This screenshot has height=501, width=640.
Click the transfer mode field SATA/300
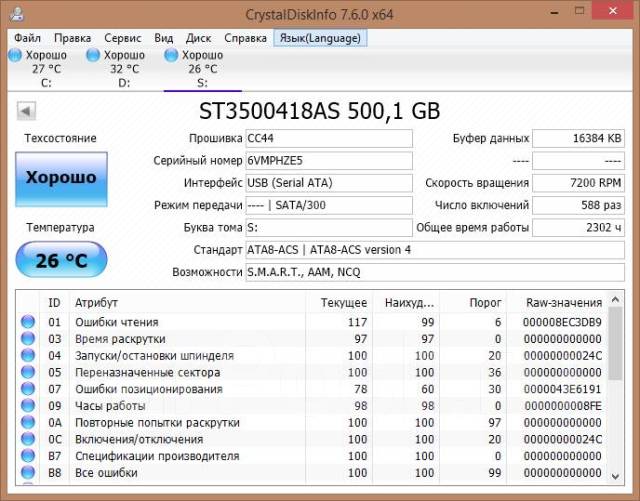[x=329, y=205]
